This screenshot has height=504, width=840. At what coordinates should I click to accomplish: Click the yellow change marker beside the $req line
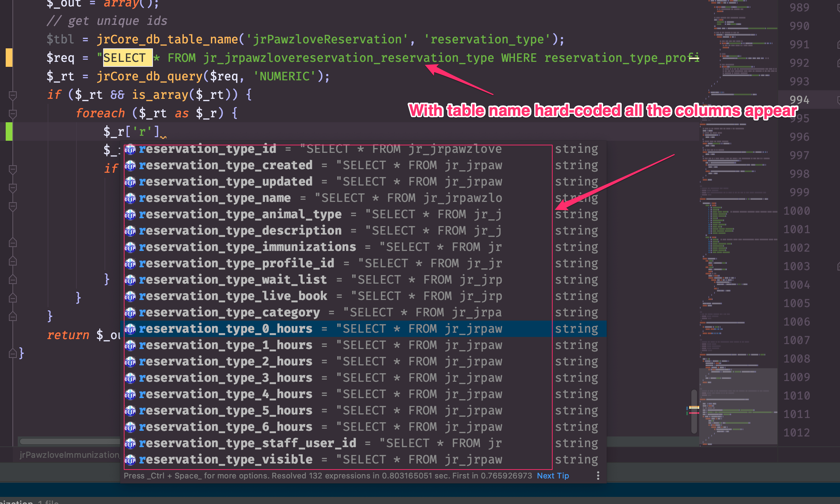point(9,58)
